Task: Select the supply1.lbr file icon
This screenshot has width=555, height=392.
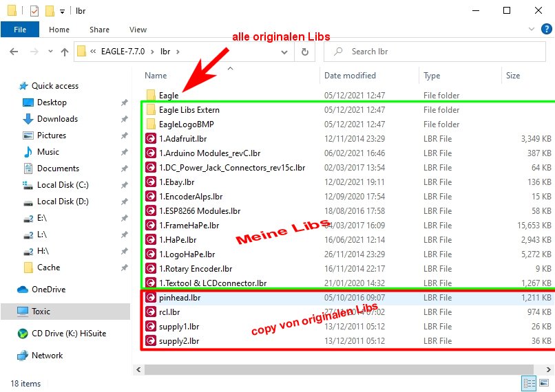Action: 151,327
